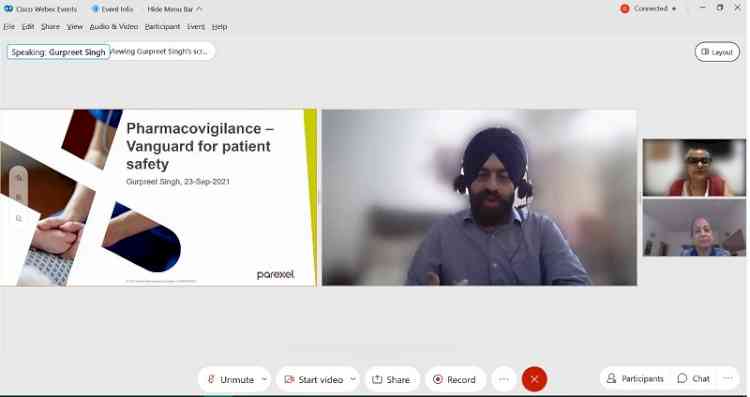Click the Unmute microphone button
This screenshot has width=750, height=397.
[x=231, y=379]
